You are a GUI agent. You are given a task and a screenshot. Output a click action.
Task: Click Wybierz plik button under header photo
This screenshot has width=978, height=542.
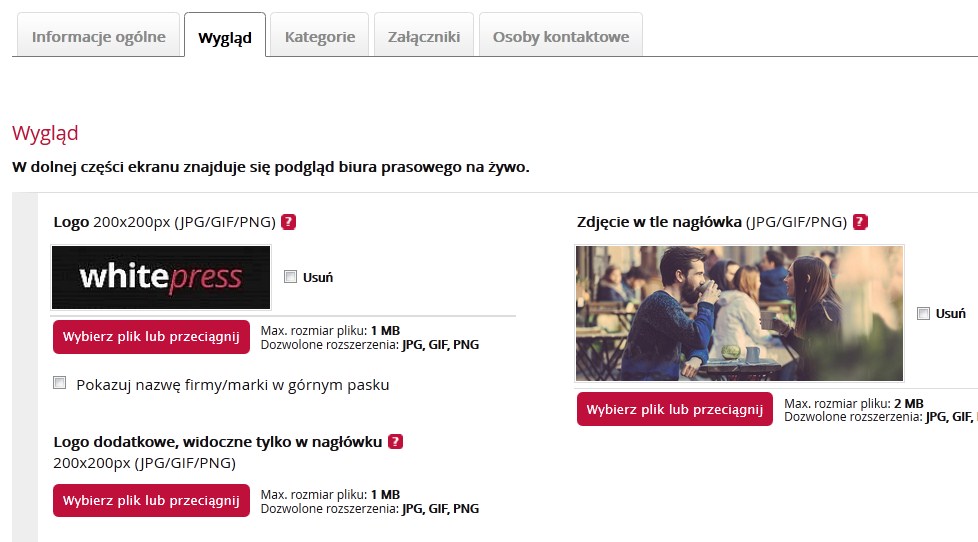675,409
